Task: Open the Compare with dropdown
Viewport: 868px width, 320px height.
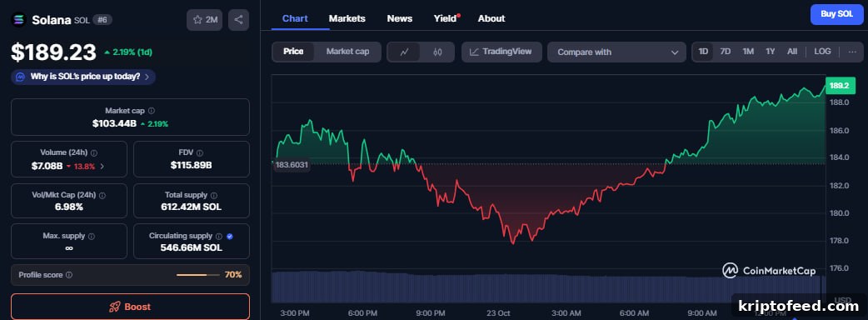Action: (x=616, y=52)
